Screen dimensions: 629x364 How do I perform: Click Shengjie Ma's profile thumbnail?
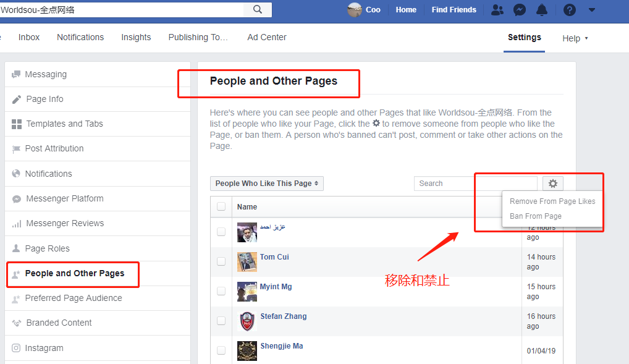click(x=247, y=351)
